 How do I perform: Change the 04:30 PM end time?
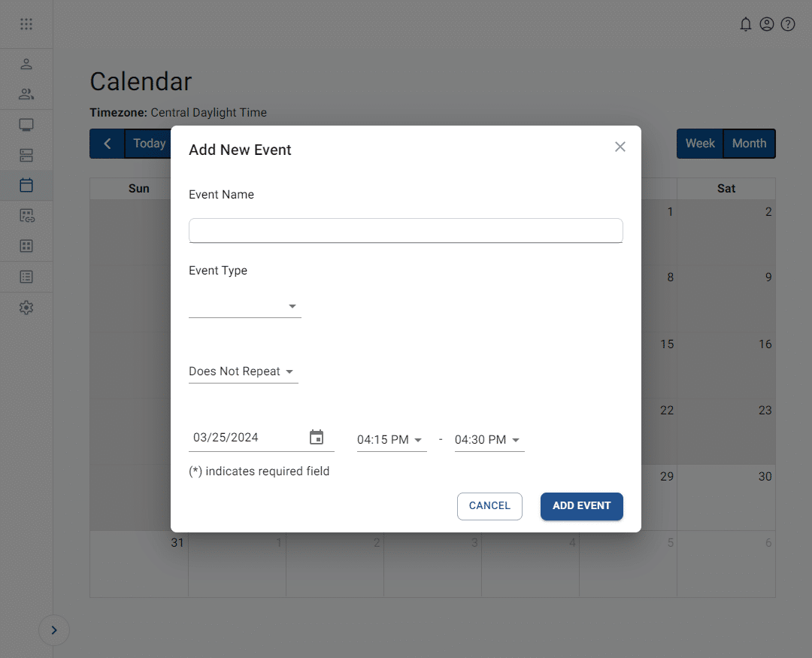[x=489, y=440]
